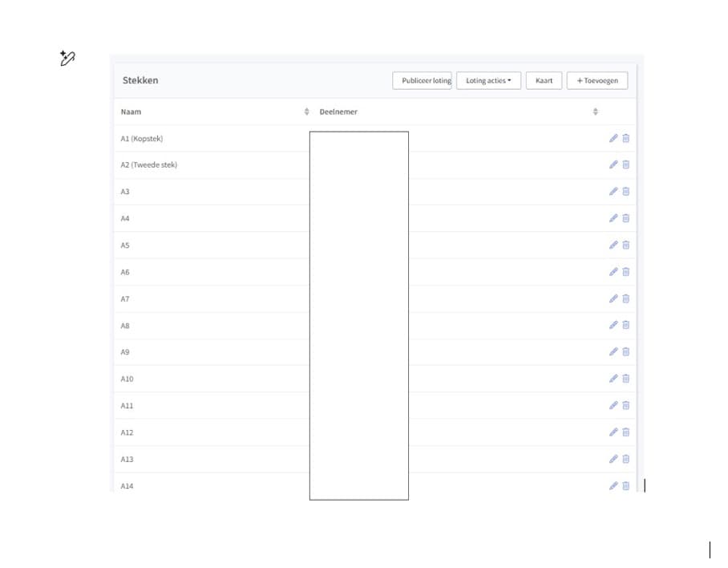Click the Toevoegen button
This screenshot has width=728, height=568.
(597, 81)
